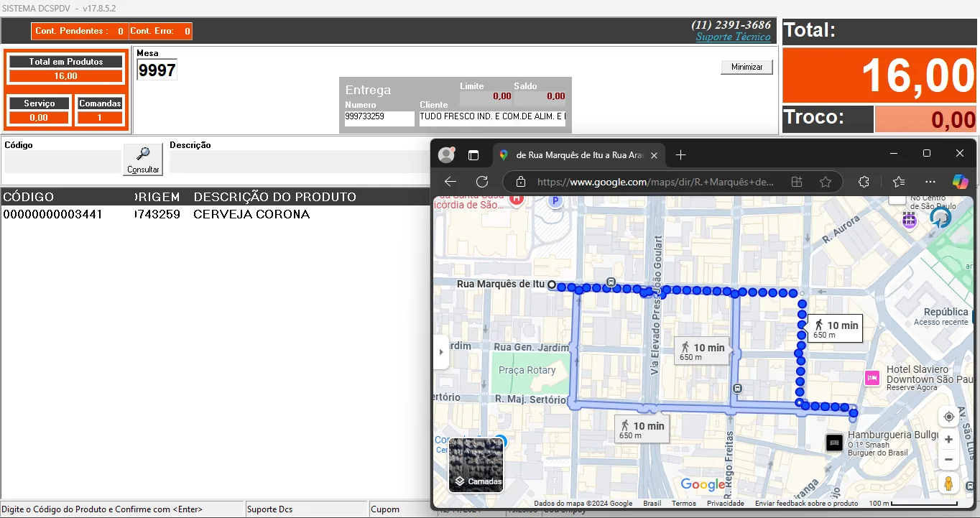View site information via lock icon

point(521,182)
